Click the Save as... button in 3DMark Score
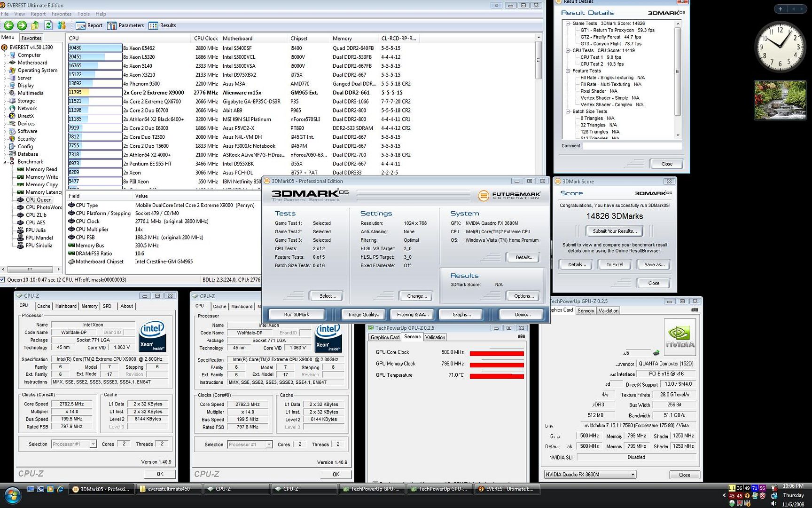812x508 pixels. point(654,264)
